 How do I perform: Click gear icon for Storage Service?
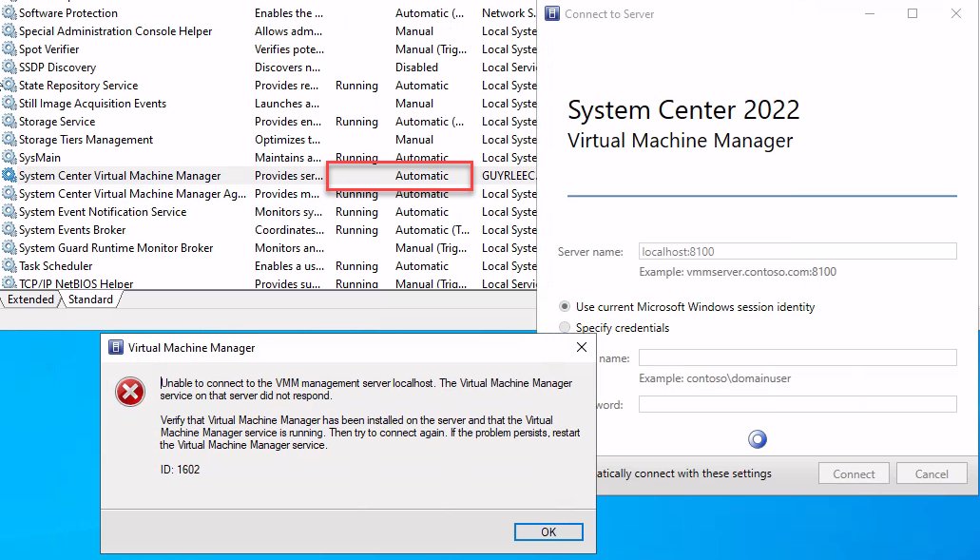pos(10,122)
